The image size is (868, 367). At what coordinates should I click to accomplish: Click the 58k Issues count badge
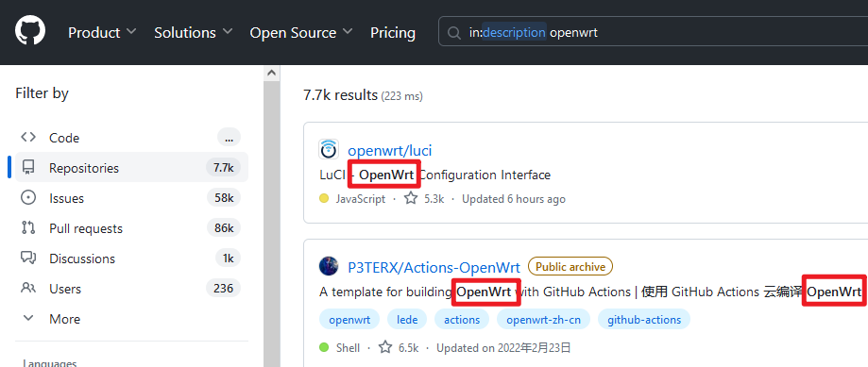click(x=224, y=197)
